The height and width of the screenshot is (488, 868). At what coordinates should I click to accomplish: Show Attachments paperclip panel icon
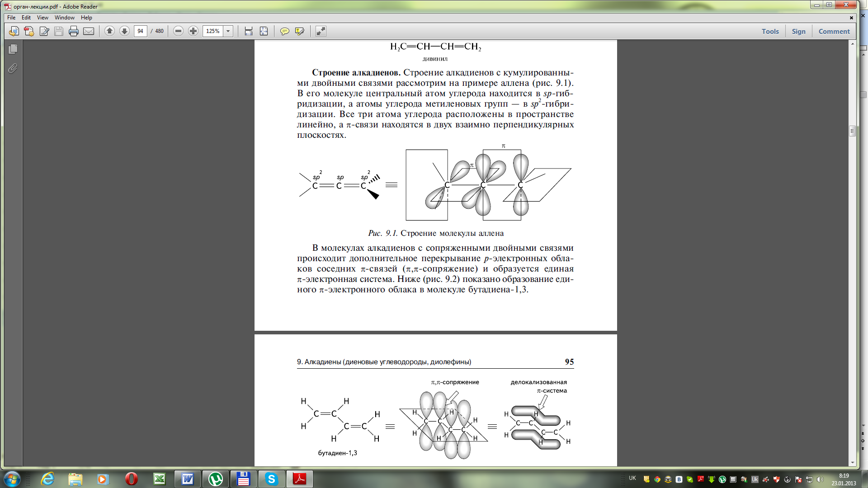click(x=13, y=68)
